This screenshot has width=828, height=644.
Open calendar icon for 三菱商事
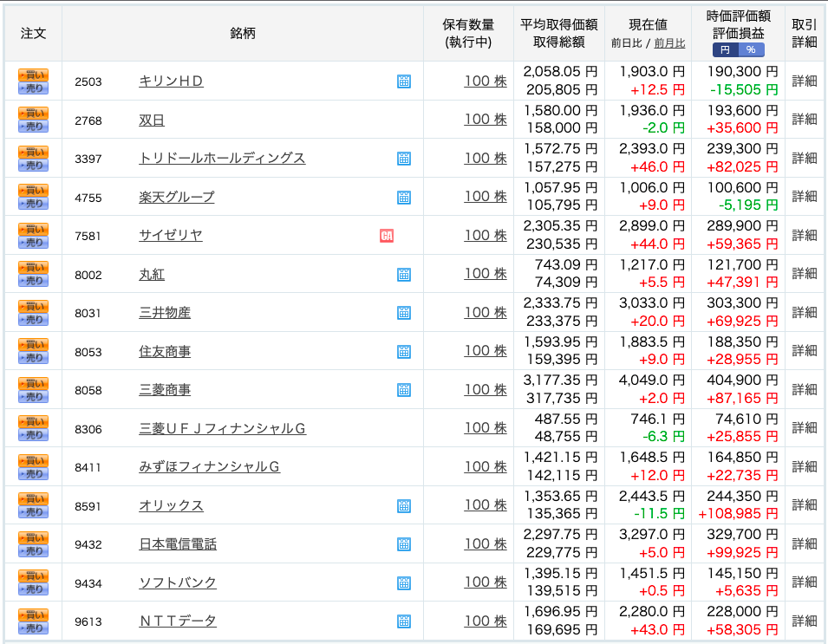404,390
